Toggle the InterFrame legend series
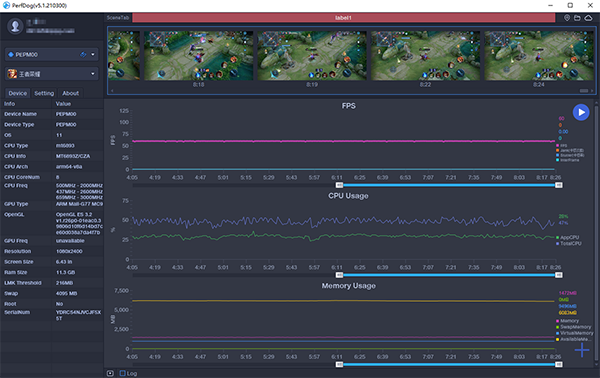Image resolution: width=600 pixels, height=378 pixels. click(568, 160)
